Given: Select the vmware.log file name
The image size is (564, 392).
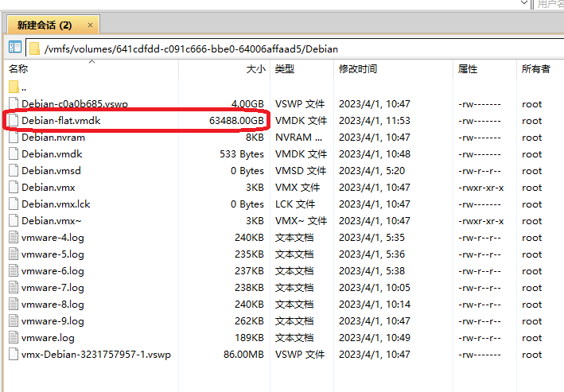Looking at the screenshot, I should tap(48, 338).
